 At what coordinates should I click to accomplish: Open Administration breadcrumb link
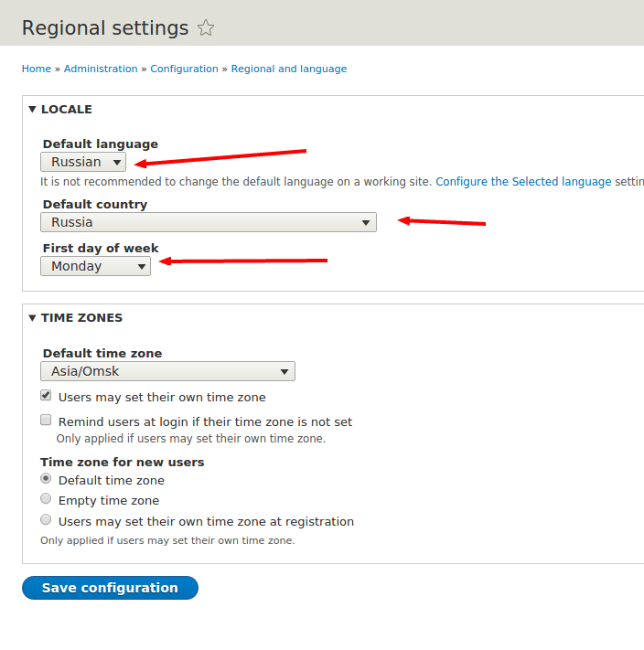(x=101, y=69)
